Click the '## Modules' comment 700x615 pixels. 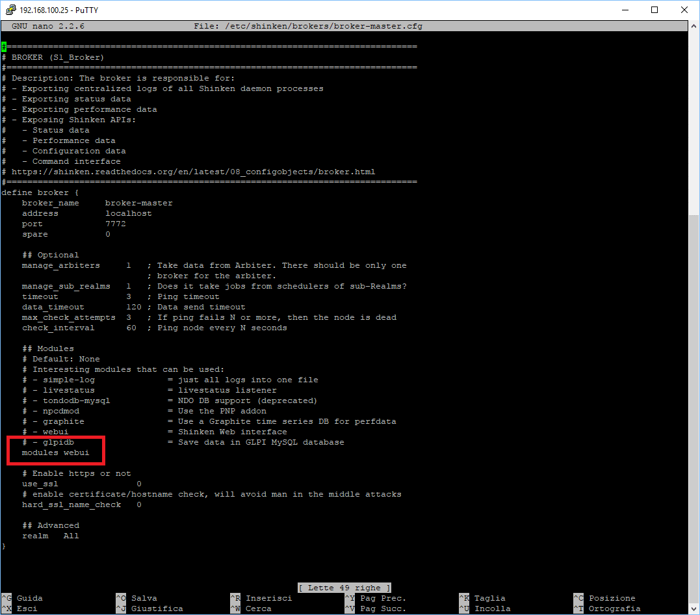pos(48,348)
